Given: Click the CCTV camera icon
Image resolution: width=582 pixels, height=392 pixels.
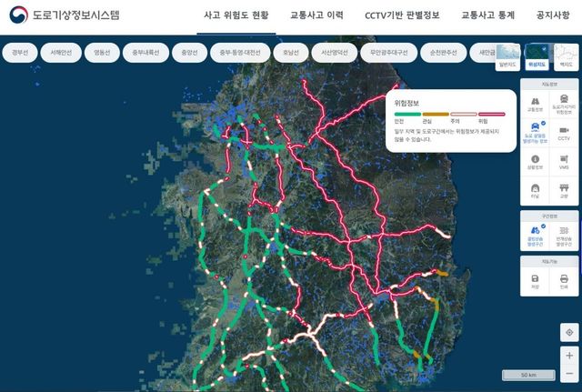Looking at the screenshot, I should (564, 130).
